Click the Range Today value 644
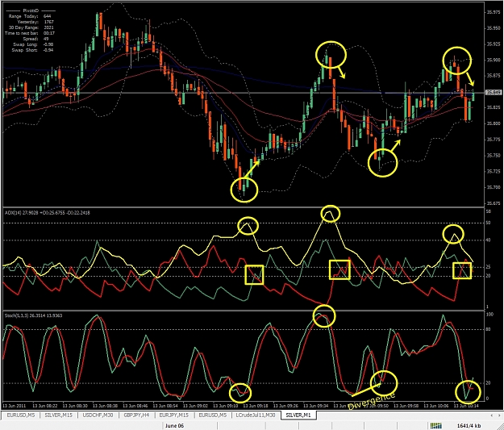Viewport: 504px width, 430px height. click(48, 16)
